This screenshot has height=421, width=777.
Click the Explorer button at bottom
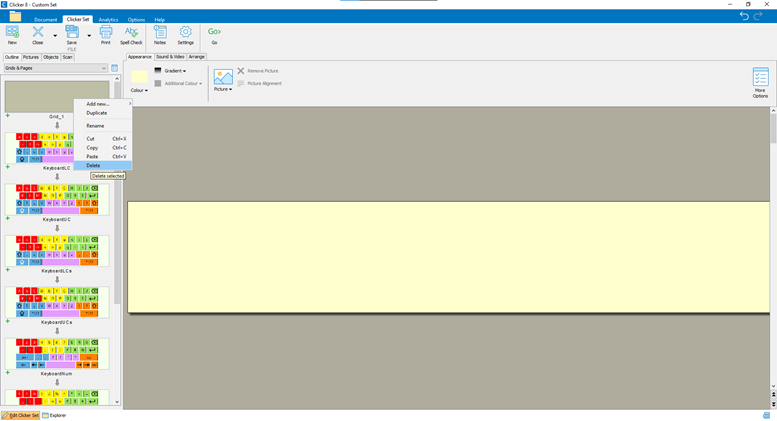point(54,415)
